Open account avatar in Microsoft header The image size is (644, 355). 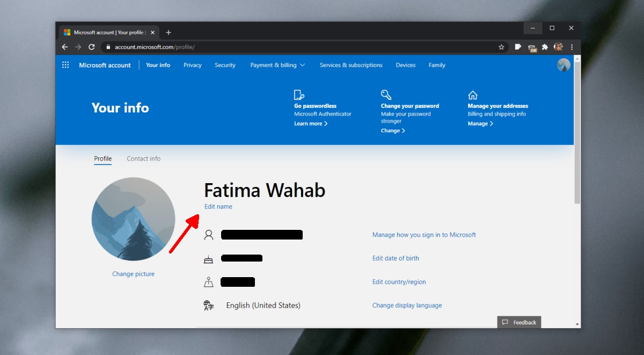(x=563, y=65)
